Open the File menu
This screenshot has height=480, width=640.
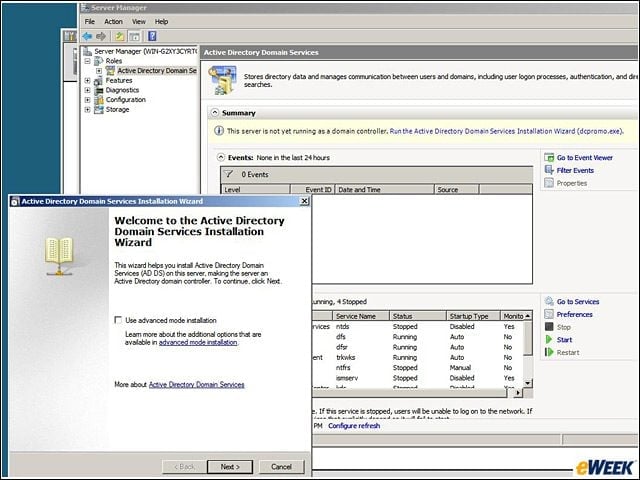[x=90, y=22]
